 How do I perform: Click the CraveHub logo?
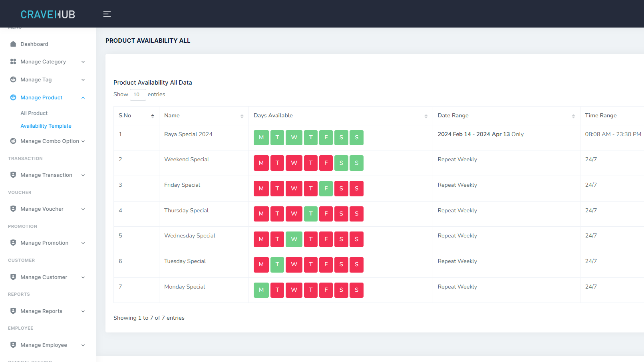point(48,14)
